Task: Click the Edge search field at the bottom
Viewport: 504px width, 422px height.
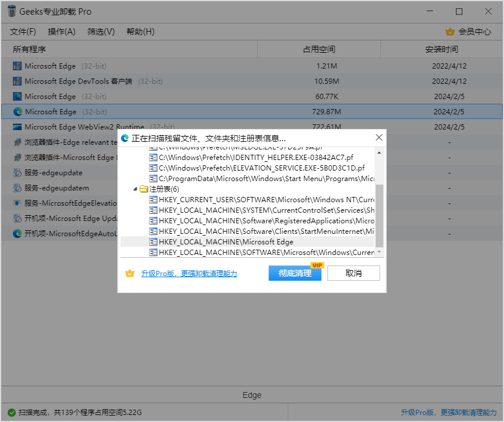Action: pos(252,395)
